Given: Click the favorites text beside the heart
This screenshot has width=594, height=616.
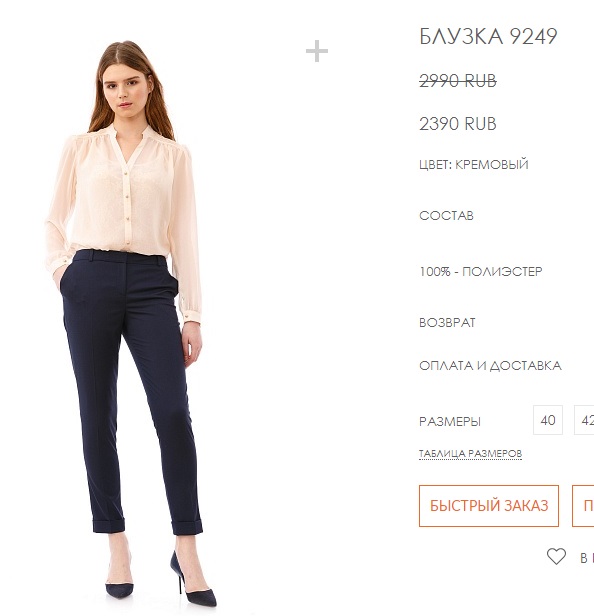Looking at the screenshot, I should click(587, 557).
